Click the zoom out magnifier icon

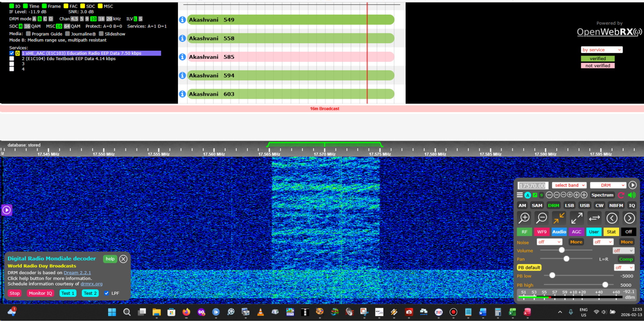coord(541,218)
